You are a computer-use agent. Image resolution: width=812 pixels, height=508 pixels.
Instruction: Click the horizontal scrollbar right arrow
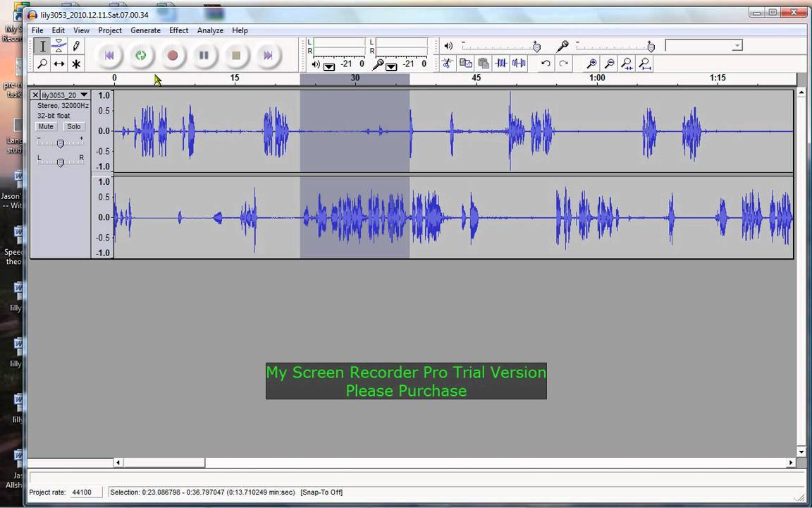(791, 462)
